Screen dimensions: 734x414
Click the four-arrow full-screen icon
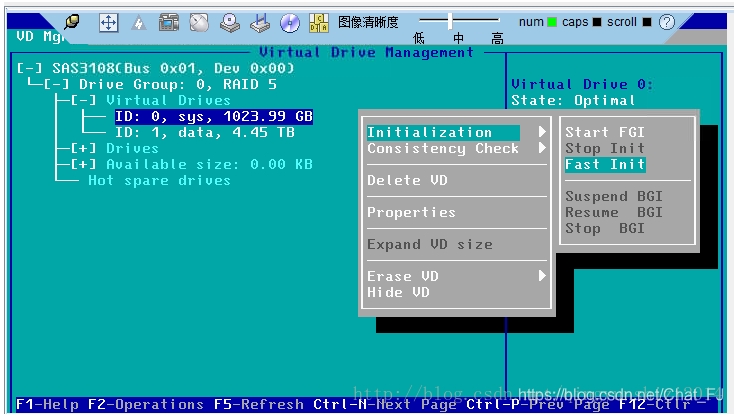click(108, 22)
